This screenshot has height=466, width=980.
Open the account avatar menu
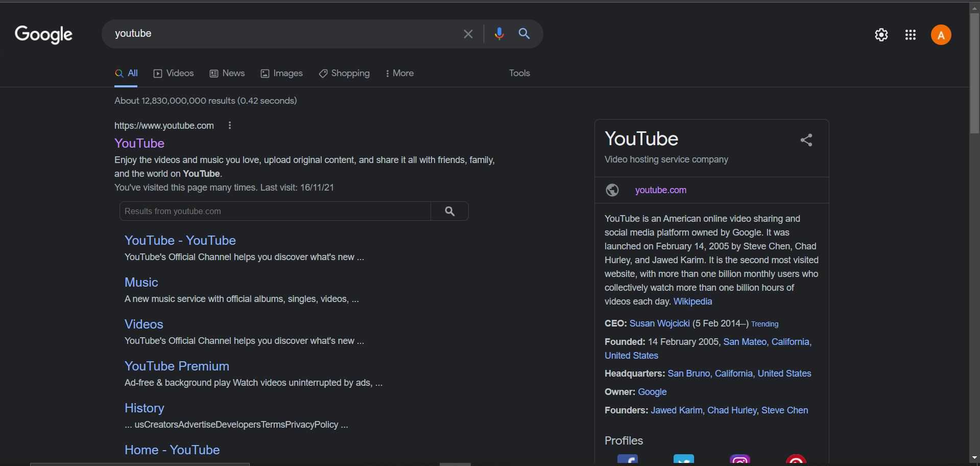pyautogui.click(x=942, y=35)
